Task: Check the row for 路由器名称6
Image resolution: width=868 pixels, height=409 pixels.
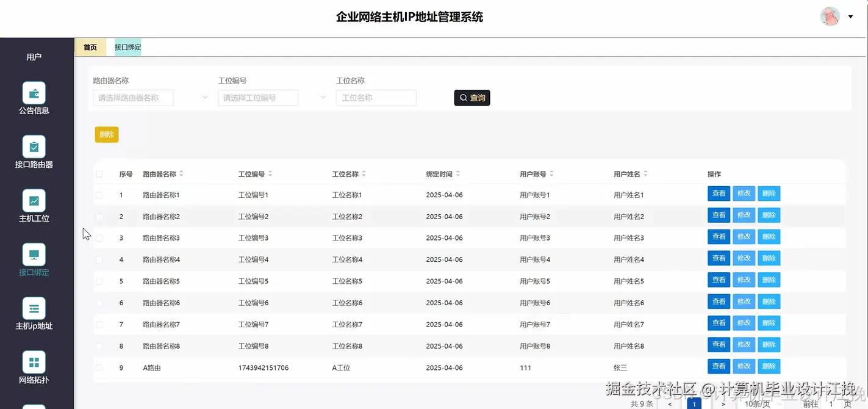Action: tap(99, 303)
